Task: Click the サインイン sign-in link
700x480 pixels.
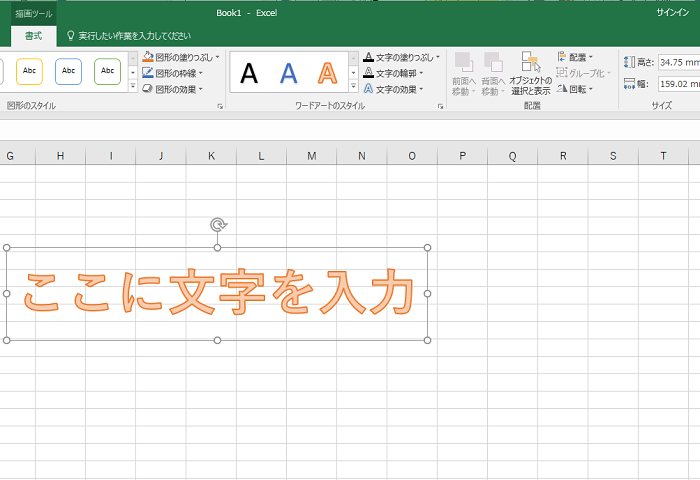Action: tap(671, 13)
